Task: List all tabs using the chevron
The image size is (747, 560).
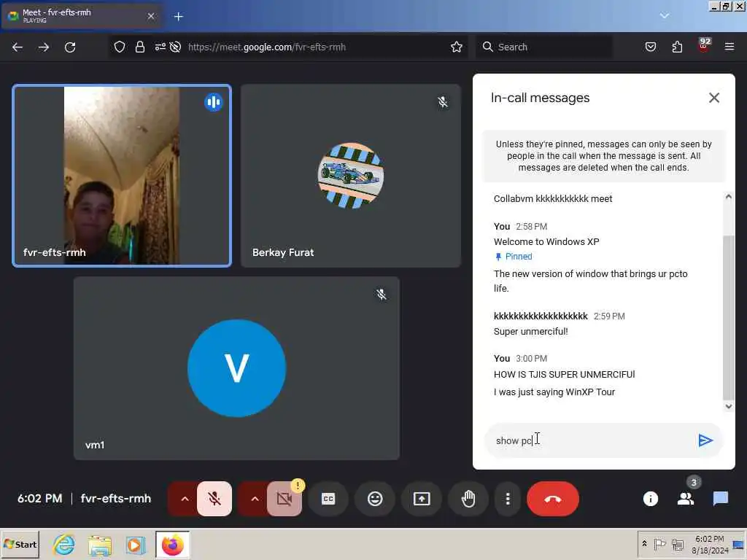Action: pyautogui.click(x=665, y=16)
